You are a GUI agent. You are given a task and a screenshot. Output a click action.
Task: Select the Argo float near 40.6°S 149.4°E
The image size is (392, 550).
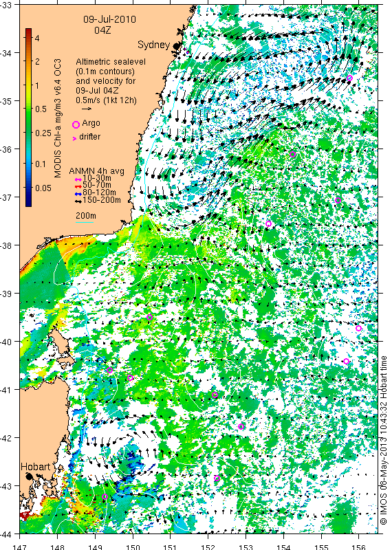(x=109, y=370)
